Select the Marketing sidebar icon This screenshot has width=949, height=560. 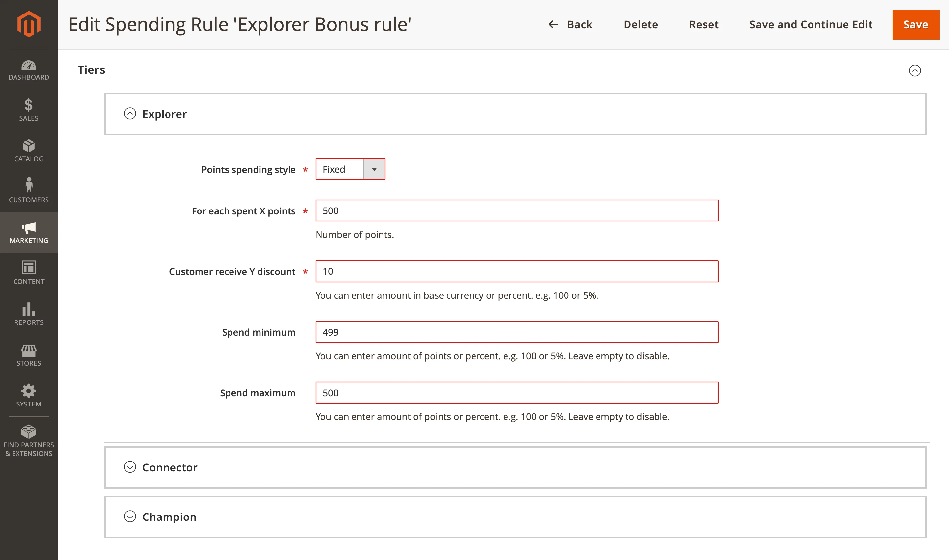coord(29,233)
